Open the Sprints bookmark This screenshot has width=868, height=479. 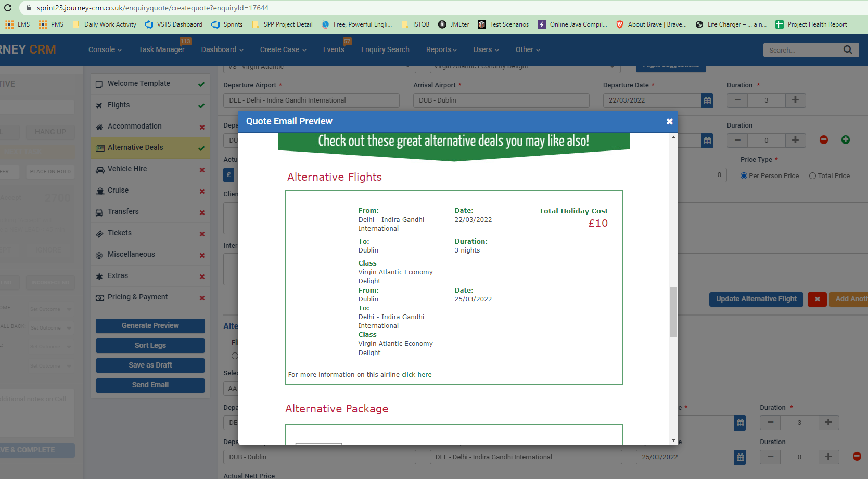pos(227,24)
